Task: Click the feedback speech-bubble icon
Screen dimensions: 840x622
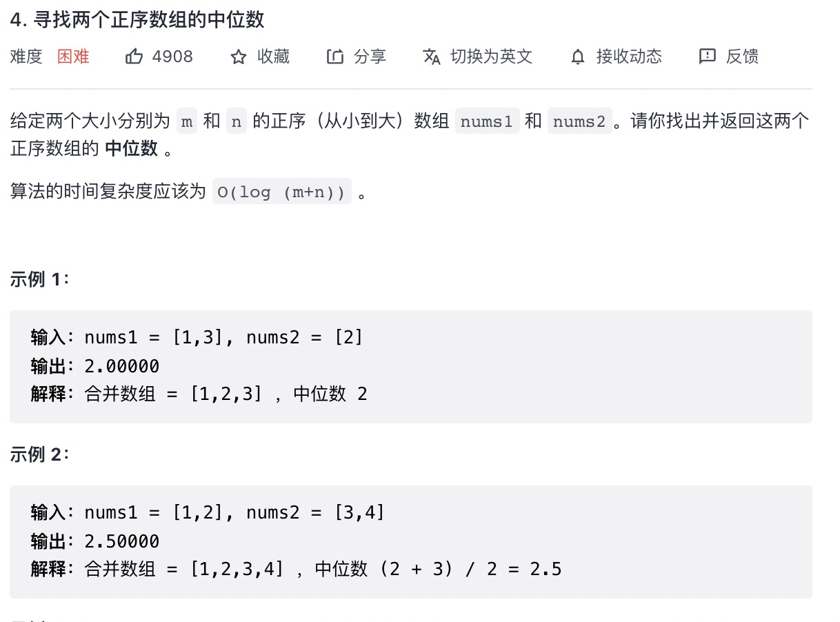Action: tap(707, 57)
